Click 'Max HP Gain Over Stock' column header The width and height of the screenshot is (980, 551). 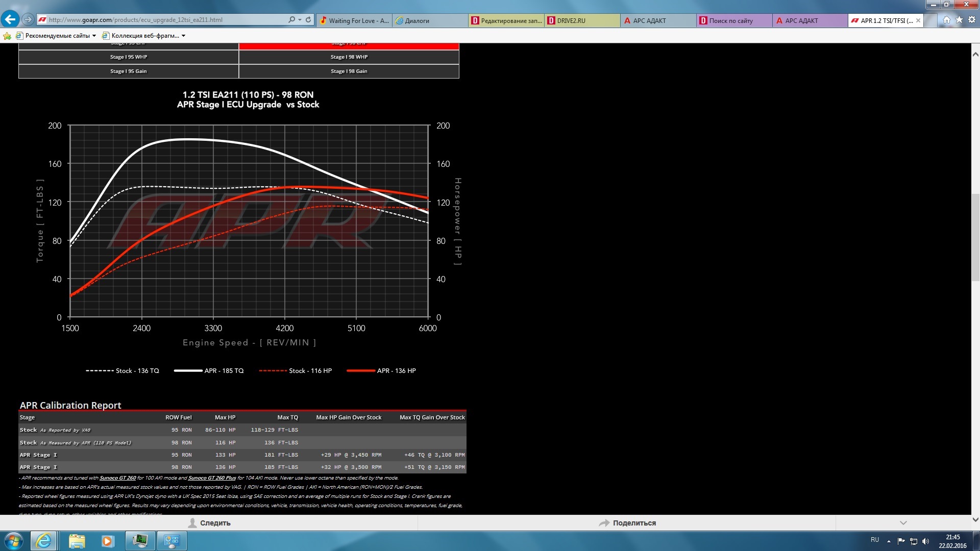pyautogui.click(x=349, y=417)
